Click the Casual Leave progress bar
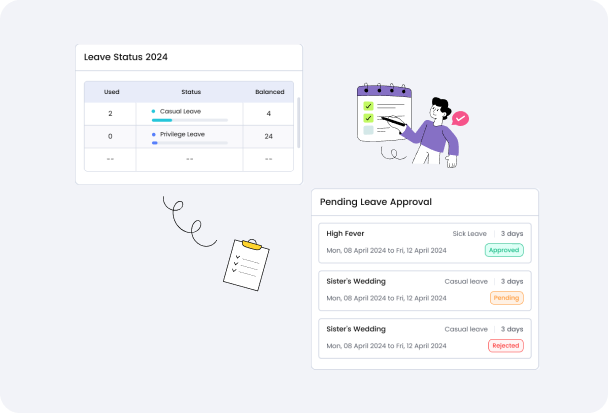This screenshot has height=413, width=608. tap(189, 120)
